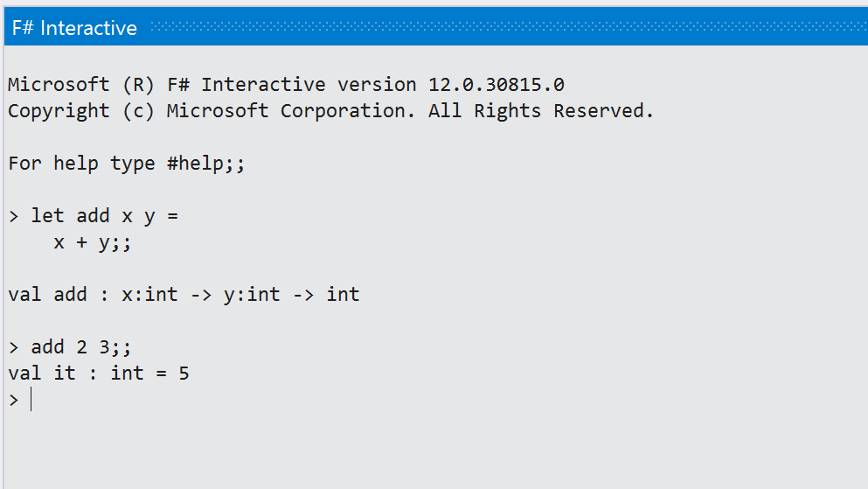Click the 'x:int' parameter in signature
Image resolution: width=868 pixels, height=489 pixels.
point(149,295)
